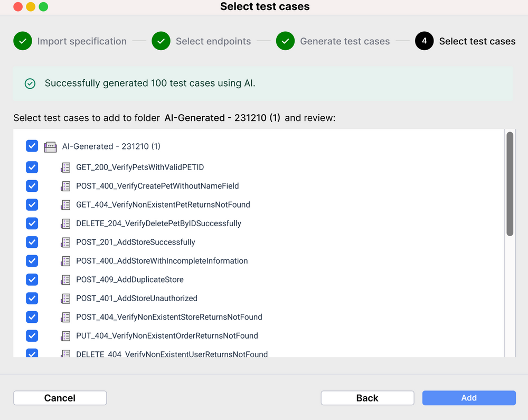Click the test case icon beside GET_200_VerifyPetsWithValidPETID
The height and width of the screenshot is (420, 528).
pyautogui.click(x=65, y=167)
